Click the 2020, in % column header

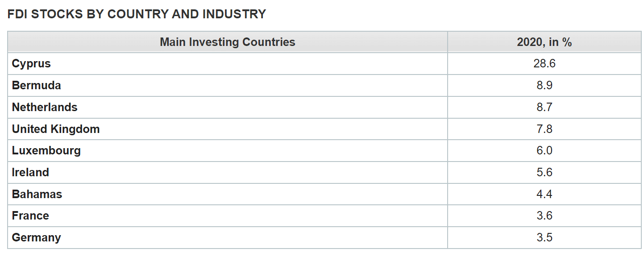click(x=544, y=42)
